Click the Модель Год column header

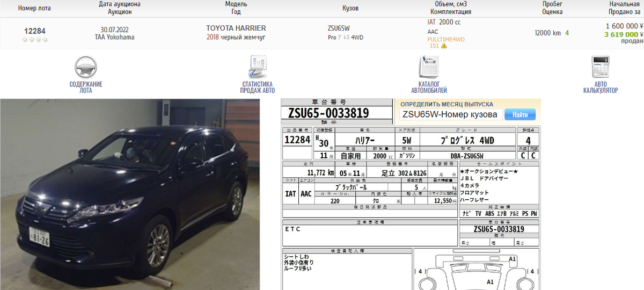point(236,8)
